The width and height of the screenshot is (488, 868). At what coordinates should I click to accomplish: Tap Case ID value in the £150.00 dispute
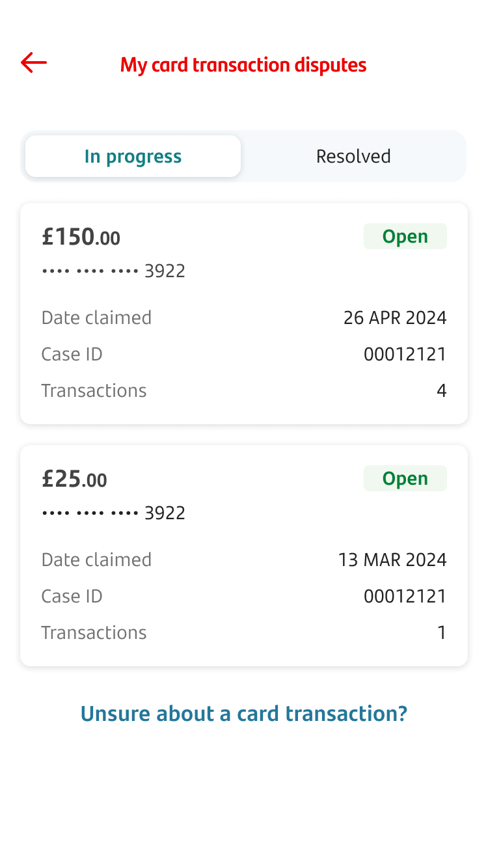click(405, 354)
